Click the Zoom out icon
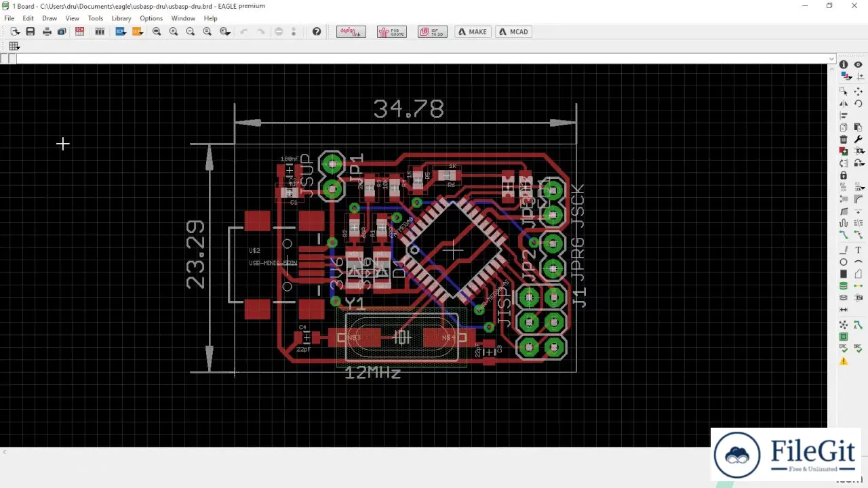 pyautogui.click(x=191, y=32)
